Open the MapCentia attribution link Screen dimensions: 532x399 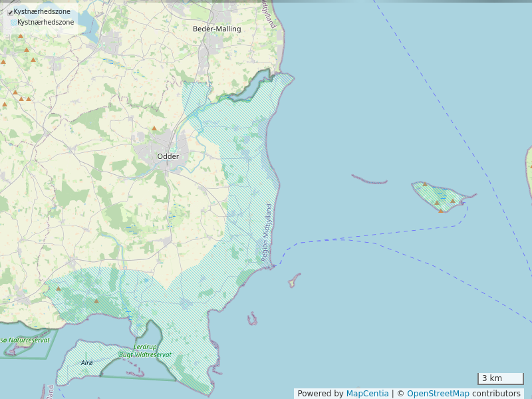tap(367, 394)
